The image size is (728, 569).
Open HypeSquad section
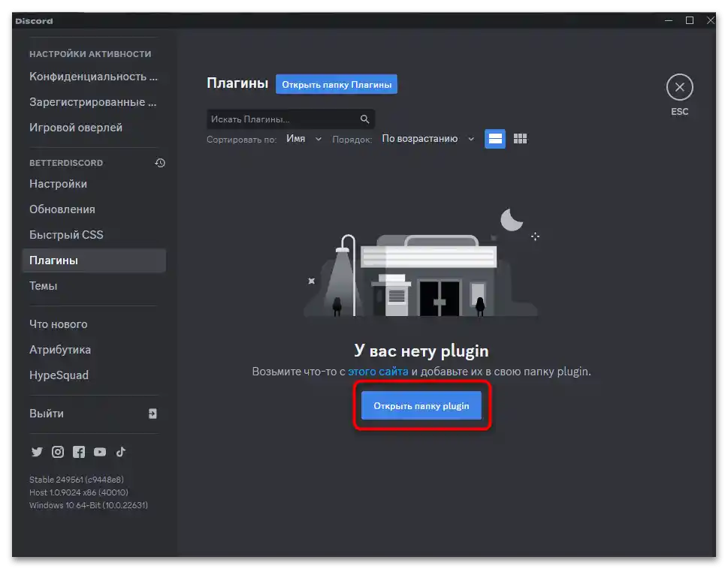(94, 375)
